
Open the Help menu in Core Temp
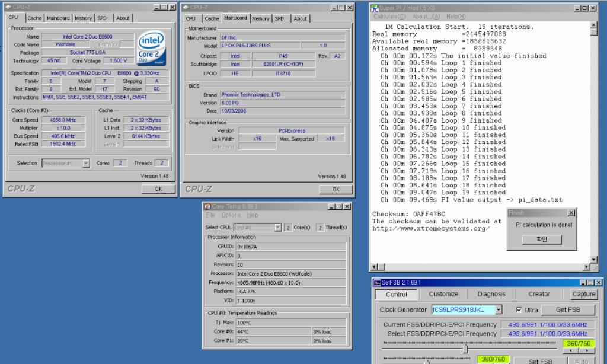(x=253, y=215)
